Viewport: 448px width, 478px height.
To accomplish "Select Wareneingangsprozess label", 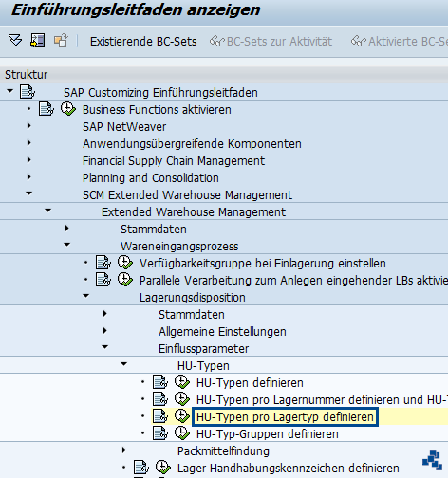I will (x=179, y=247).
